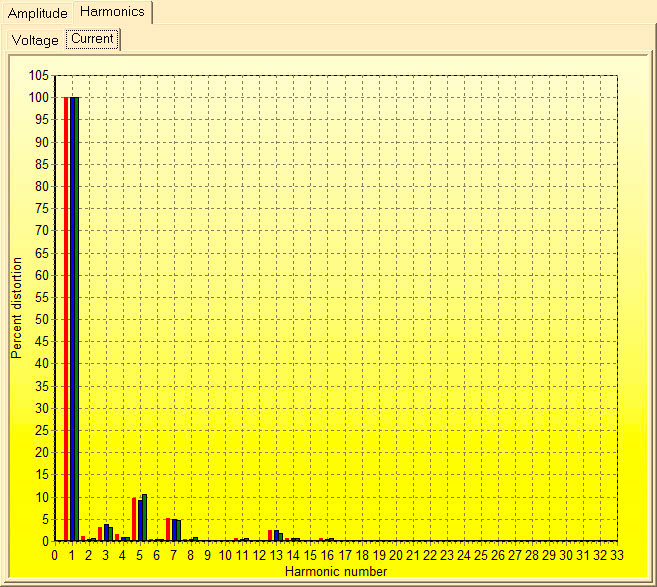Click the y-axis value '100'
The width and height of the screenshot is (657, 587).
click(39, 98)
